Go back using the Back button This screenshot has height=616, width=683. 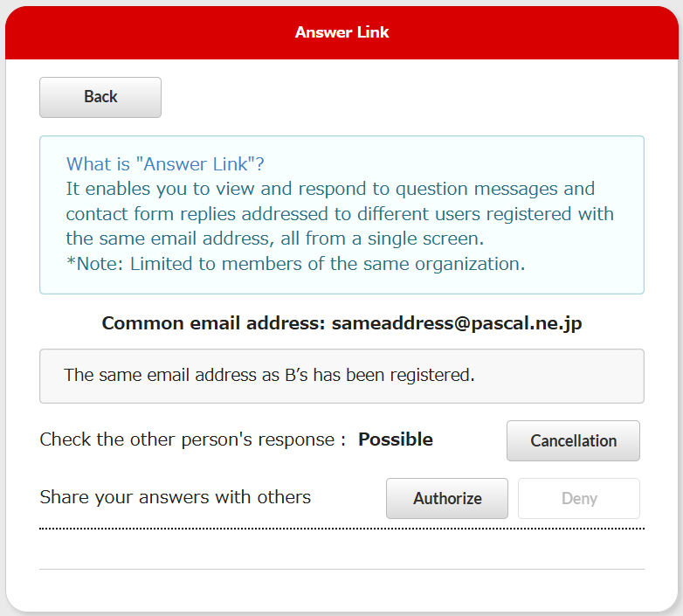click(100, 97)
